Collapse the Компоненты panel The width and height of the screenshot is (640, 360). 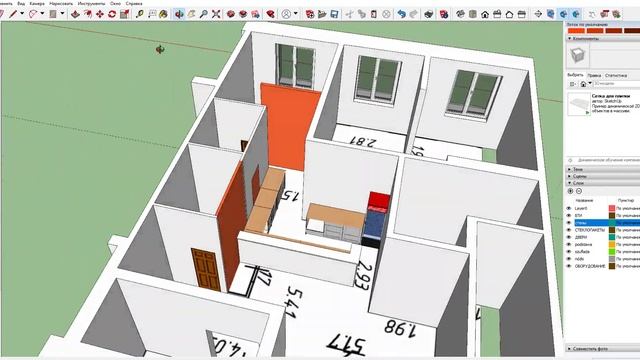point(603,38)
